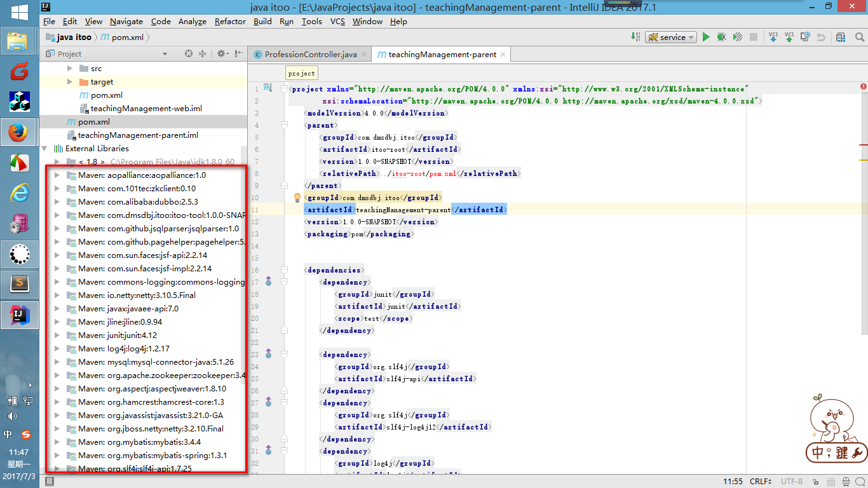This screenshot has width=868, height=488.
Task: Switch to teachingManagement-parent tab
Action: tap(442, 54)
